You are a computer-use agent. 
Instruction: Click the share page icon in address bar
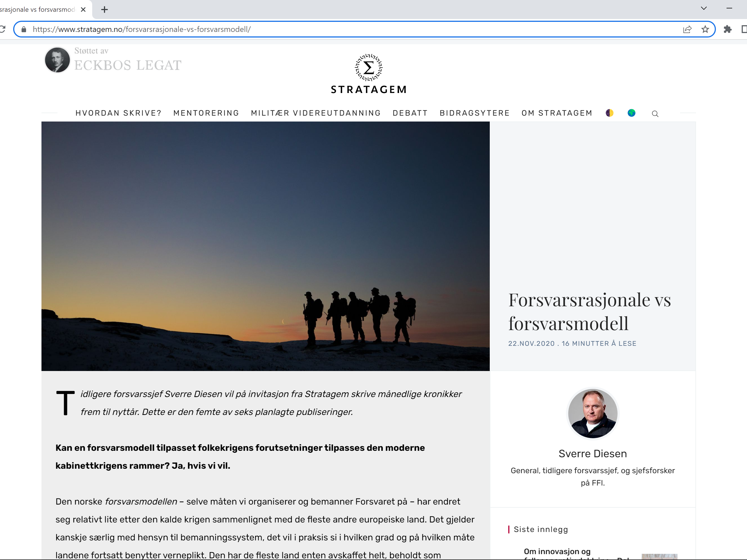point(687,29)
